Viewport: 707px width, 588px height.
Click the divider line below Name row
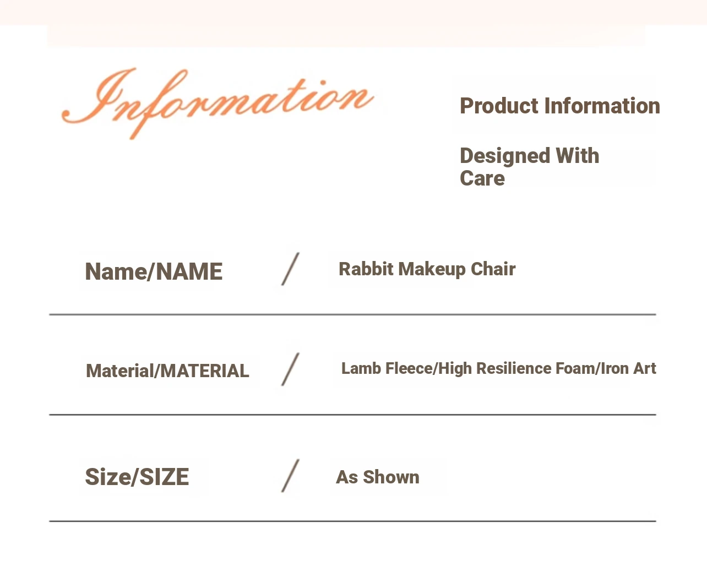(352, 314)
